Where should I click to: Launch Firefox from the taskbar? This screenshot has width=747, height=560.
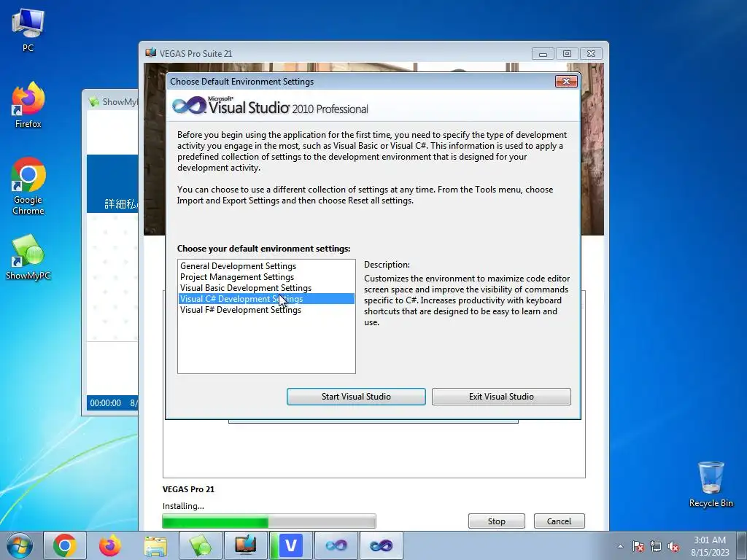[x=110, y=545]
